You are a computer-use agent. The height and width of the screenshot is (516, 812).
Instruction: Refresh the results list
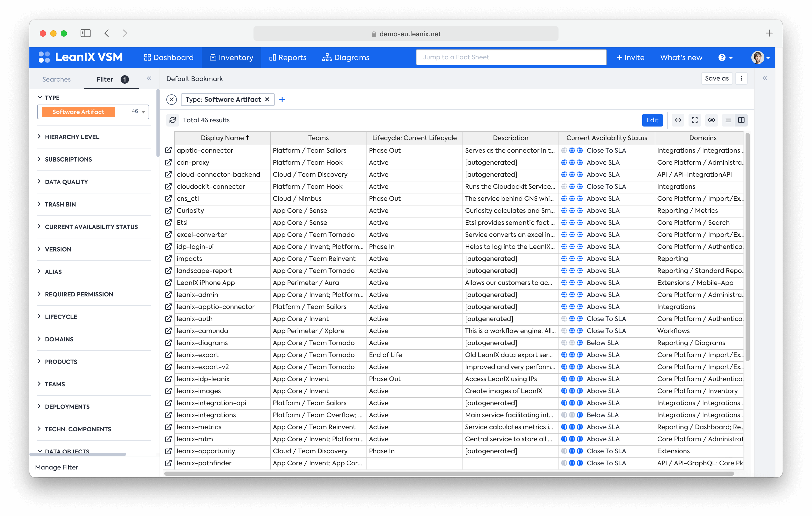173,120
